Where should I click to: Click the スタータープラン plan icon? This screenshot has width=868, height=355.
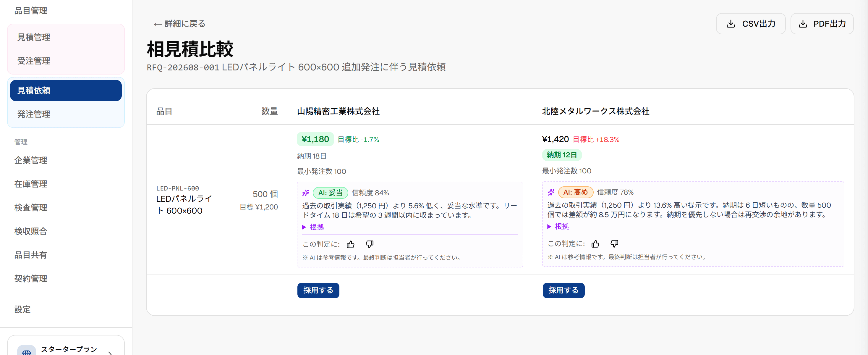click(x=26, y=351)
